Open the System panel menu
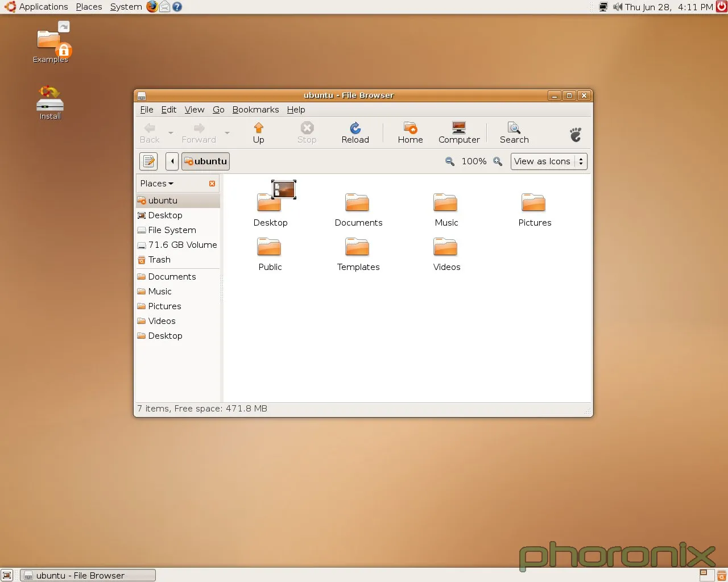 (126, 7)
